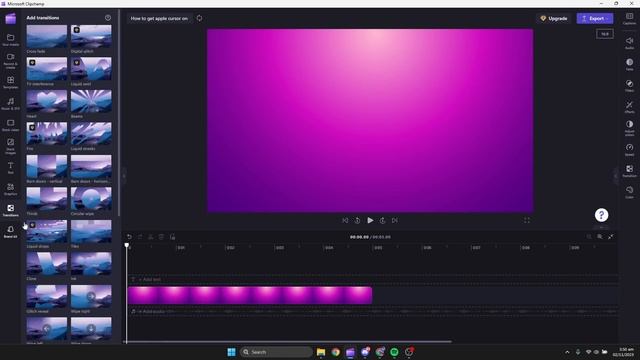This screenshot has width=640, height=360.
Task: Click the cloud sync status icon
Action: [x=199, y=18]
